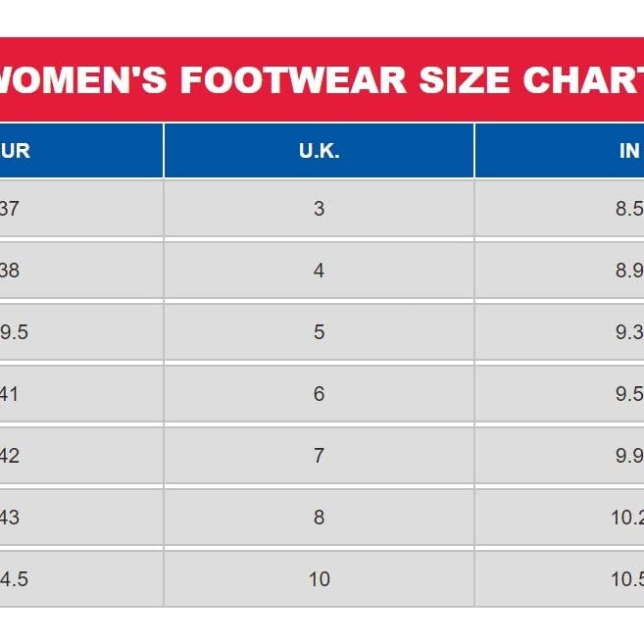Select U.K. size 10 cell
The image size is (644, 644).
[319, 579]
